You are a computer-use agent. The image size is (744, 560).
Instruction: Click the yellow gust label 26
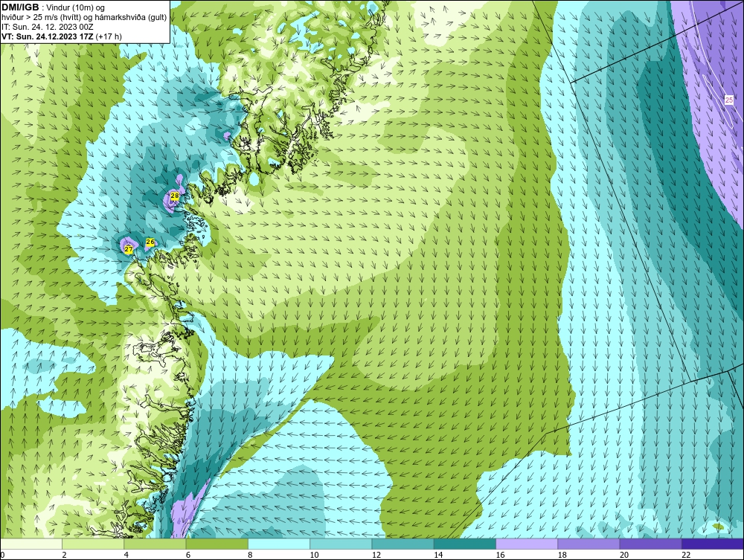coord(150,242)
